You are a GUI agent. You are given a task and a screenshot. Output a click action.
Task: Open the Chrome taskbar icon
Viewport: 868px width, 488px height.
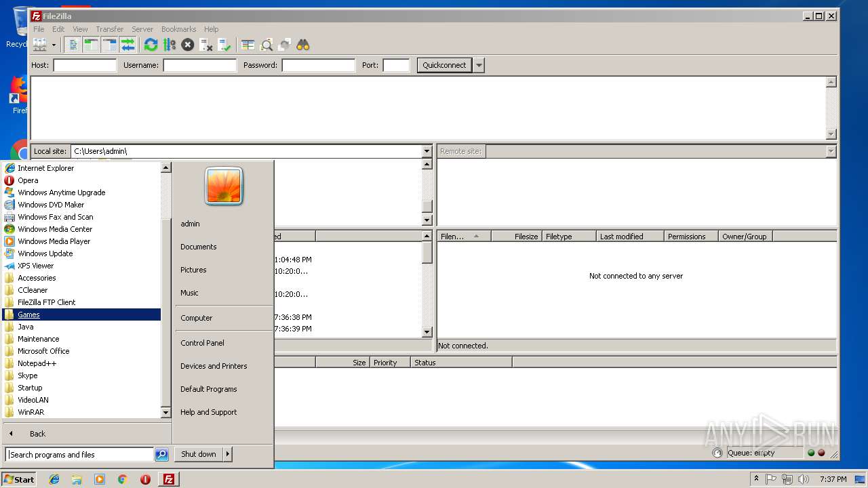[122, 479]
